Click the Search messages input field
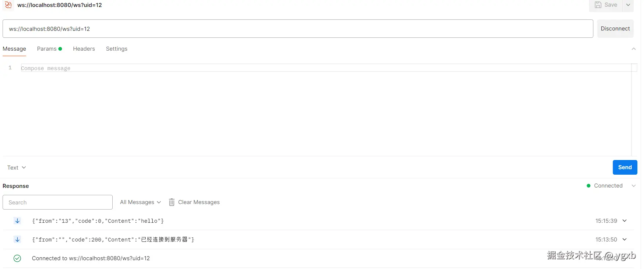 pyautogui.click(x=58, y=202)
